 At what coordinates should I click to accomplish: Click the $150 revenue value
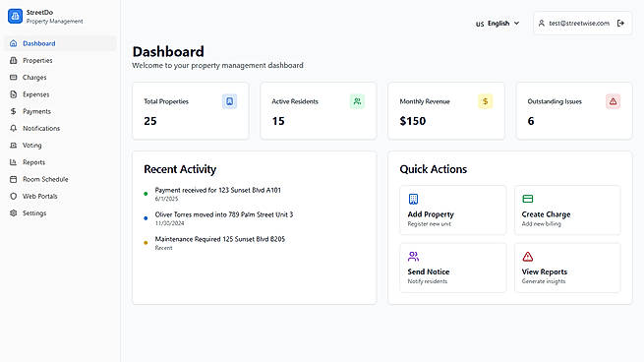point(413,121)
